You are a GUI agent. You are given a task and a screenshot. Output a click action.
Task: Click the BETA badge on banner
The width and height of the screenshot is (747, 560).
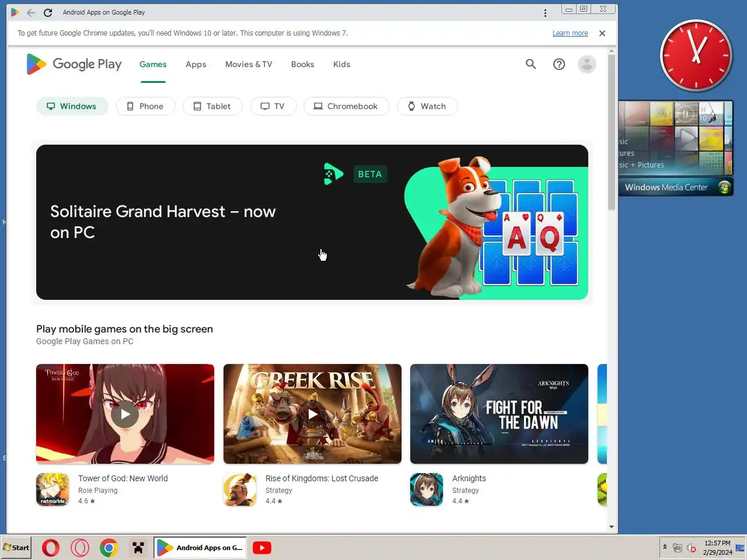coord(370,174)
